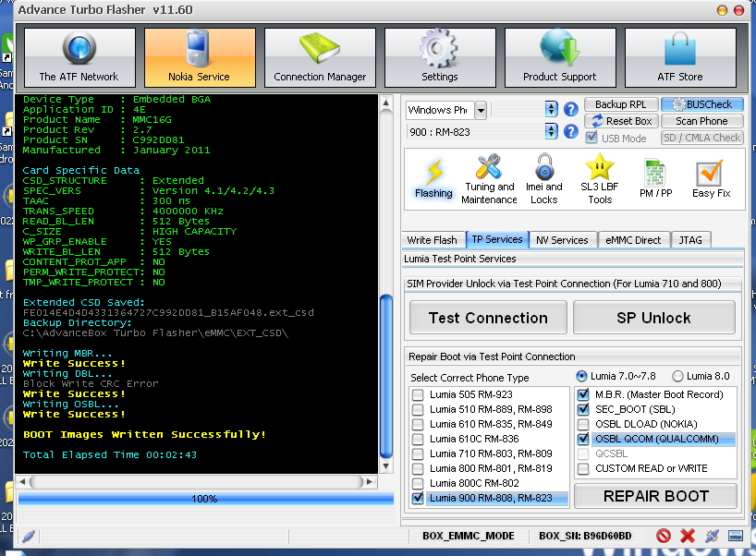756x556 pixels.
Task: Switch to the JTAG tab
Action: [690, 240]
